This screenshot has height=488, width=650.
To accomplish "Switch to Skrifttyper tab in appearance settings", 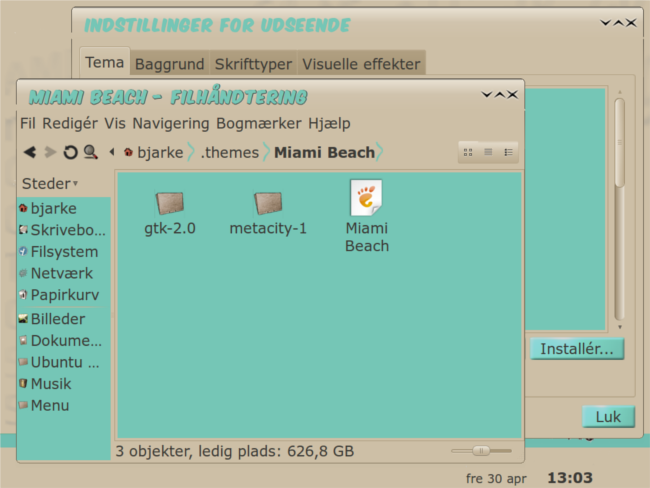I will 253,64.
